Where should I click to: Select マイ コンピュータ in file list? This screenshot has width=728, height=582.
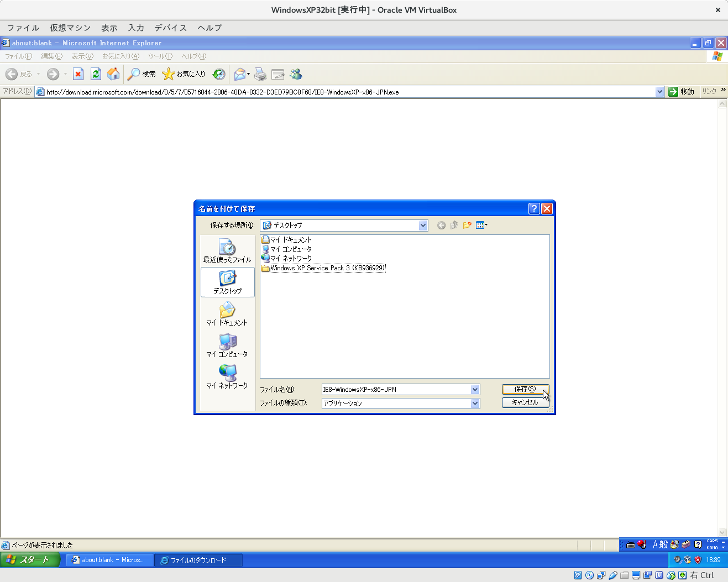coord(286,249)
